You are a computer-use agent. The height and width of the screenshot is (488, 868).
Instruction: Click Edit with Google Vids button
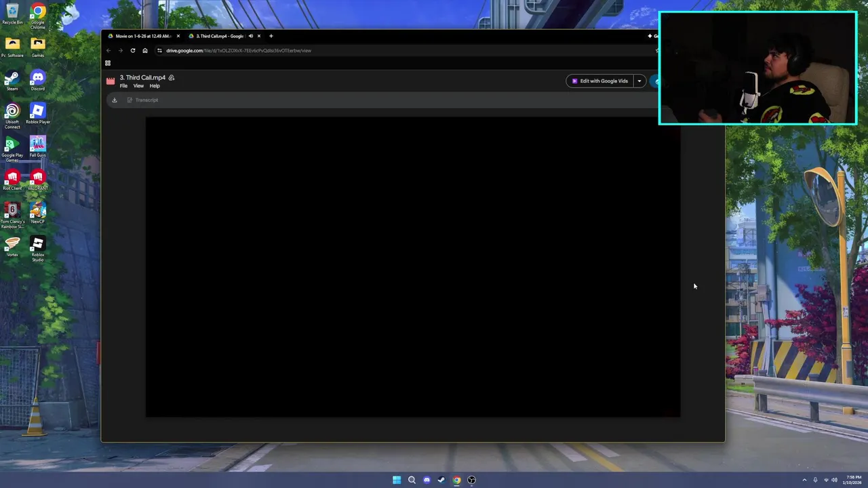(599, 81)
